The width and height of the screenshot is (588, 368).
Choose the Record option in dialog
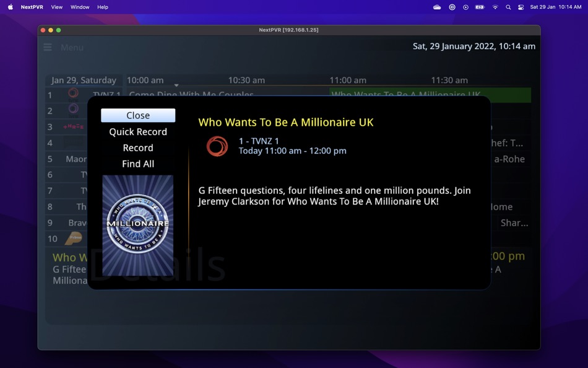tap(138, 148)
